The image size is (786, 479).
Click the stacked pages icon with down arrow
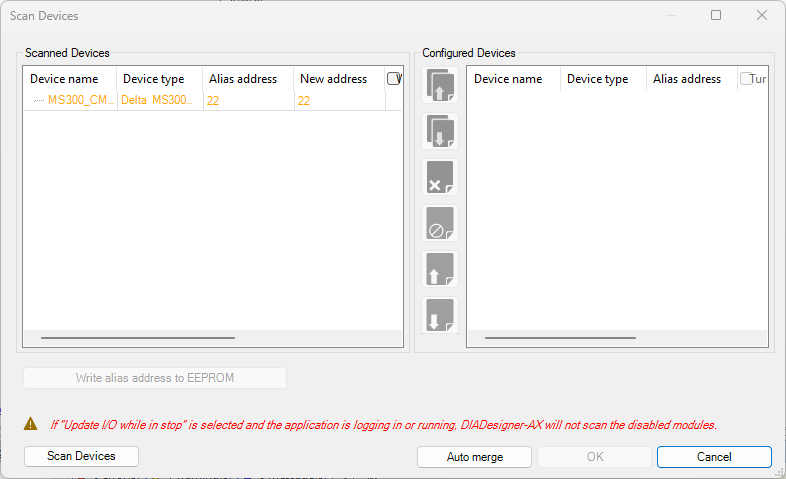tap(440, 131)
